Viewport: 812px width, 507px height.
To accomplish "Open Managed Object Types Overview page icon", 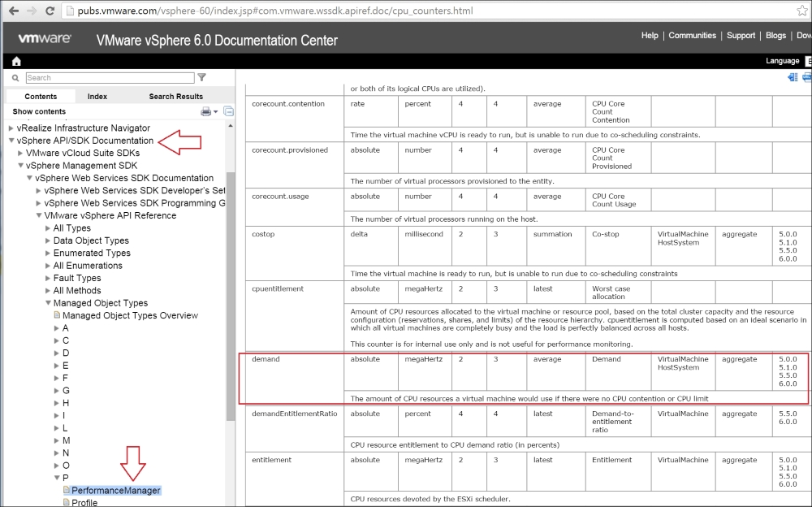I will (57, 315).
